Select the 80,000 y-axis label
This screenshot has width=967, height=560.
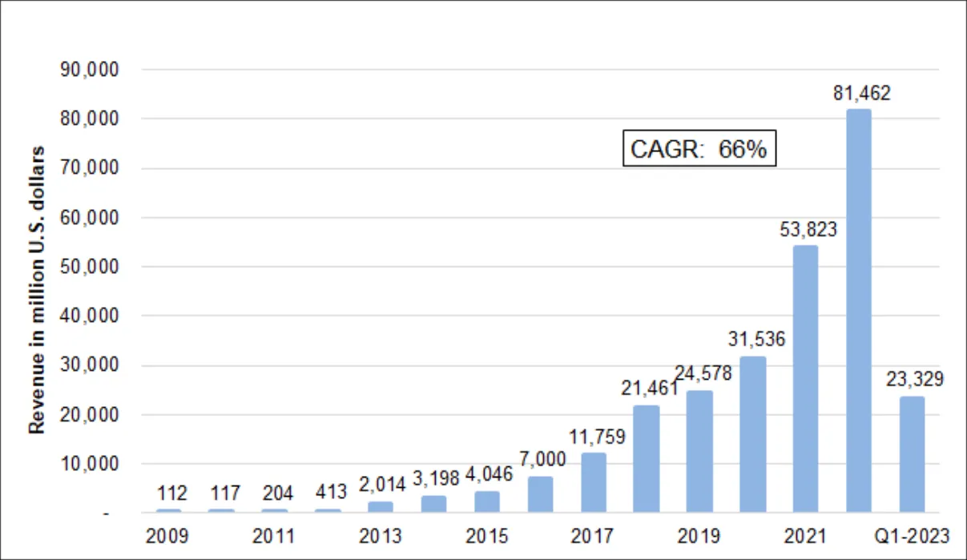point(91,119)
